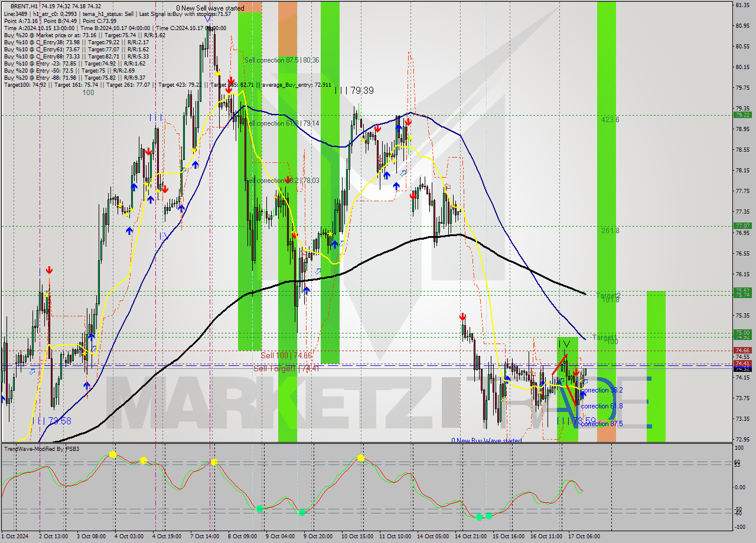Click the 80.55 price axis label

click(x=742, y=46)
